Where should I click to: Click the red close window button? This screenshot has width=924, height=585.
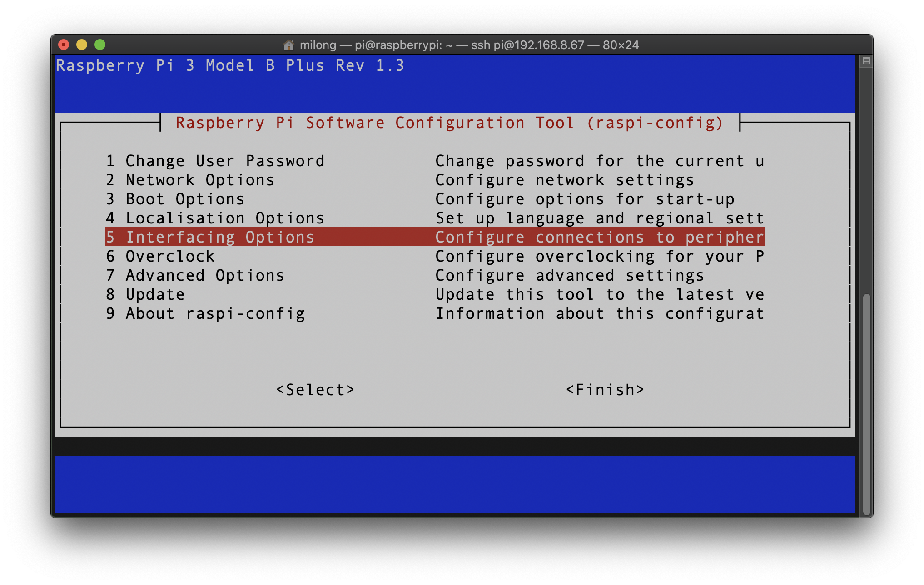(x=64, y=45)
